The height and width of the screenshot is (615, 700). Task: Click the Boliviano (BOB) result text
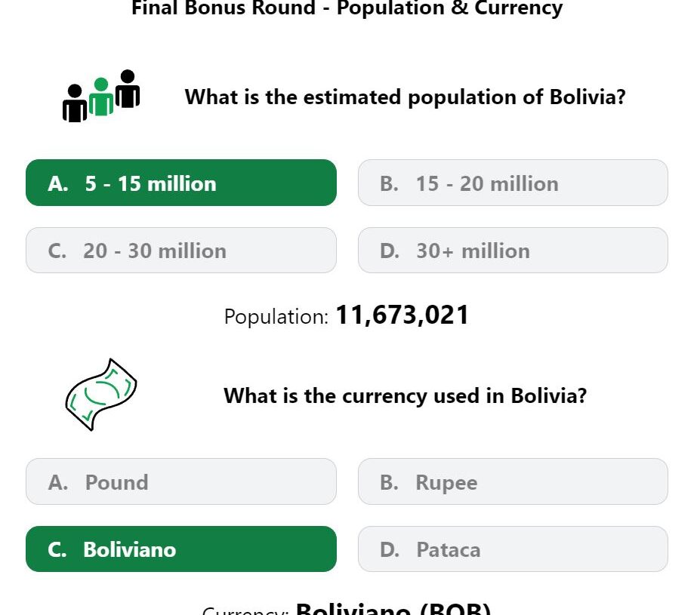click(393, 609)
